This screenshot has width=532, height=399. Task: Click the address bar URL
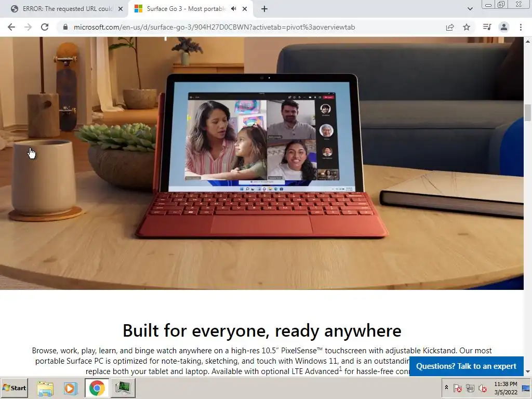214,27
